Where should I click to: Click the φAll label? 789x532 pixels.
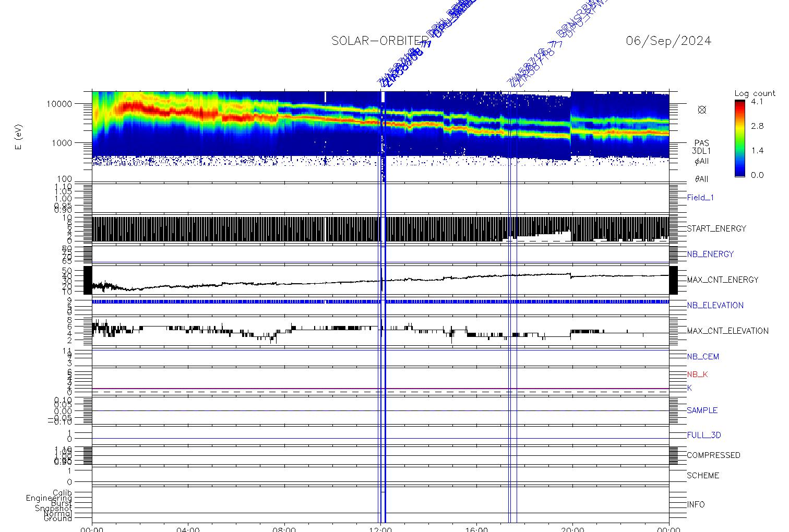702,161
